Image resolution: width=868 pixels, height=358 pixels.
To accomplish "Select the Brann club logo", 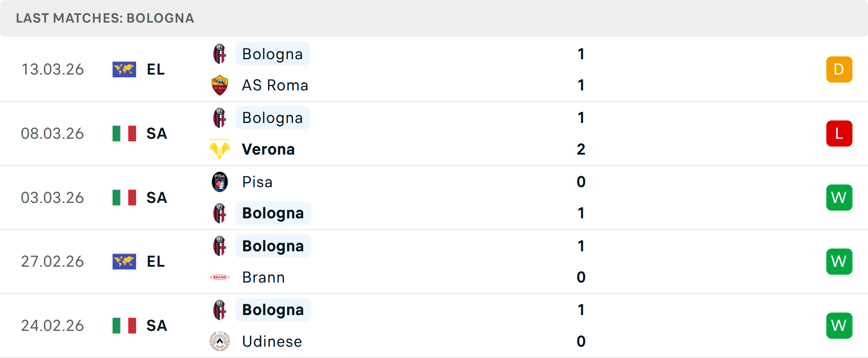I will click(x=219, y=277).
